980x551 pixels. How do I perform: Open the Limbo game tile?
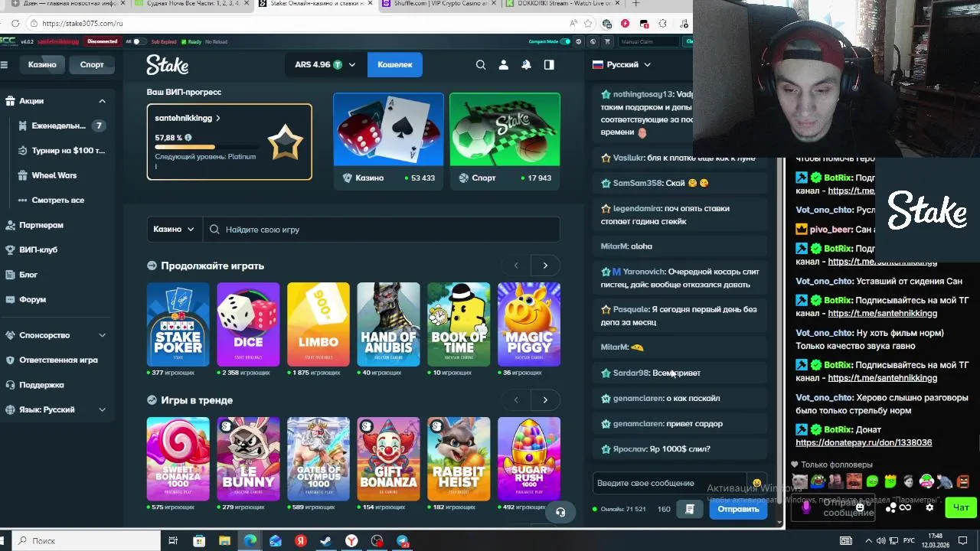pyautogui.click(x=318, y=324)
